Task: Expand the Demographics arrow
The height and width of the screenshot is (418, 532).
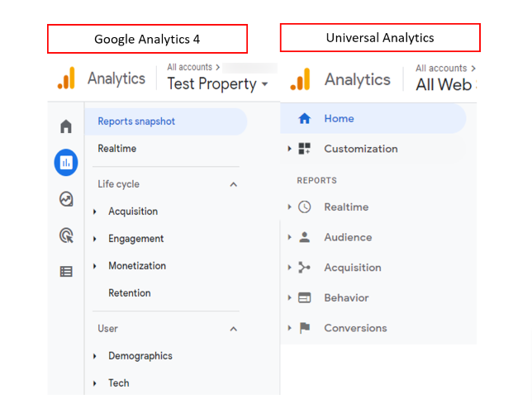Action: click(x=95, y=356)
